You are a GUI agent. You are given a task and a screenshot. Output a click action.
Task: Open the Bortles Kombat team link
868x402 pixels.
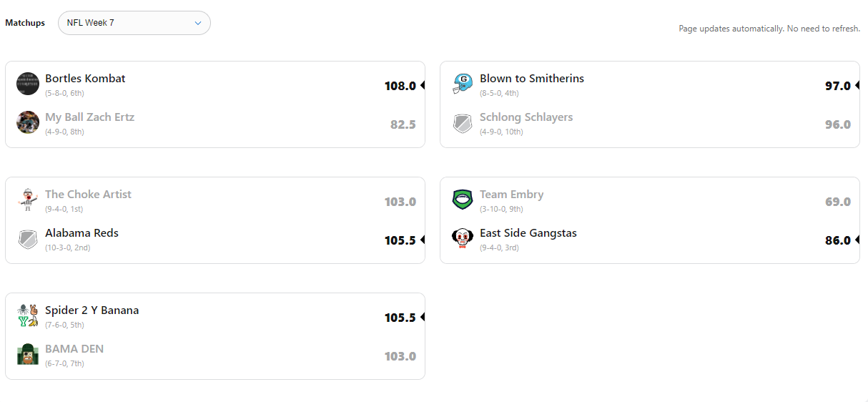pos(85,79)
